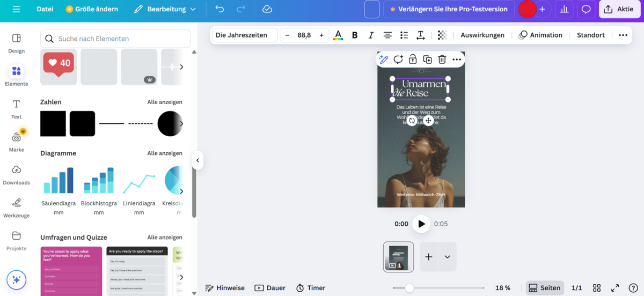Collapse the side panel with arrow
This screenshot has height=296, width=644.
[197, 160]
